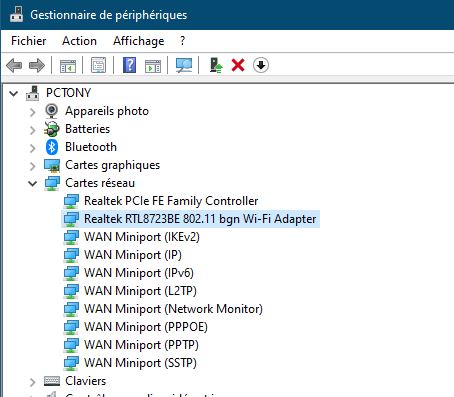Click the WAN Miniport (L2TP) adapter icon
Image resolution: width=454 pixels, height=397 pixels.
tap(71, 291)
